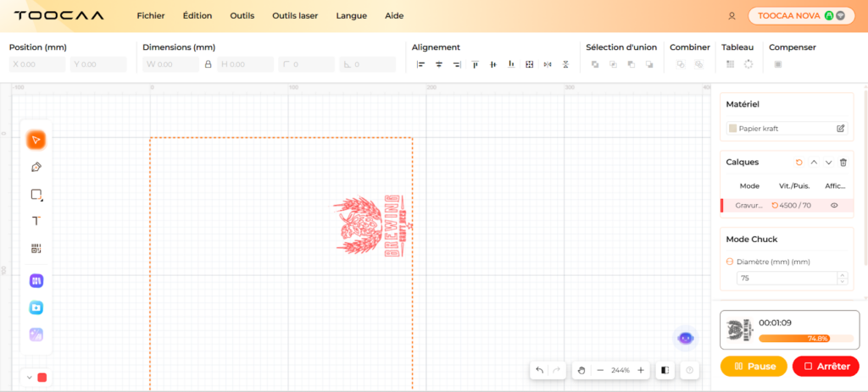
Task: Click the second Combiner icon
Action: (698, 64)
